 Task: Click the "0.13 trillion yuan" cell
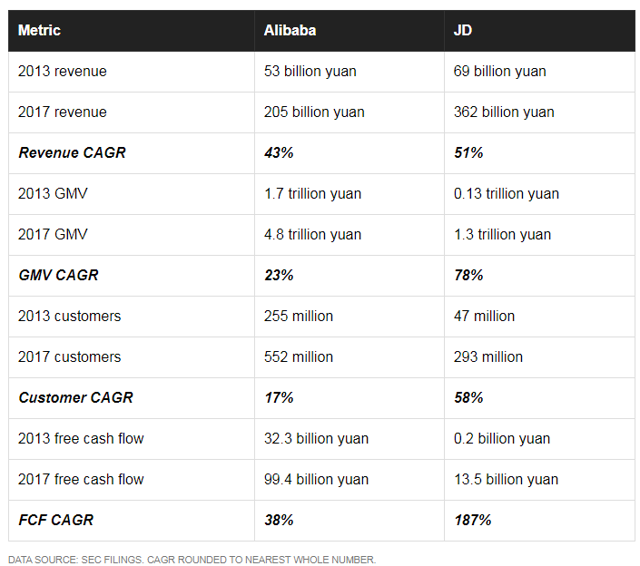tap(506, 193)
